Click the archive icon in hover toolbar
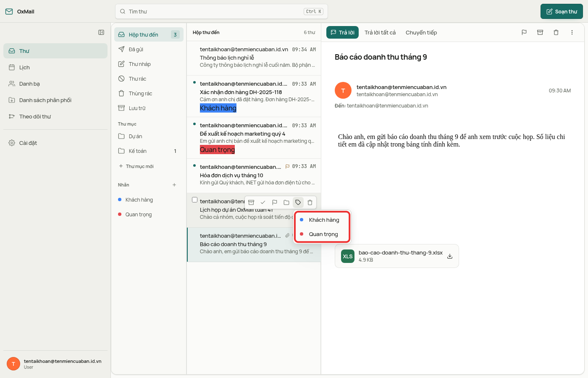 pyautogui.click(x=251, y=202)
